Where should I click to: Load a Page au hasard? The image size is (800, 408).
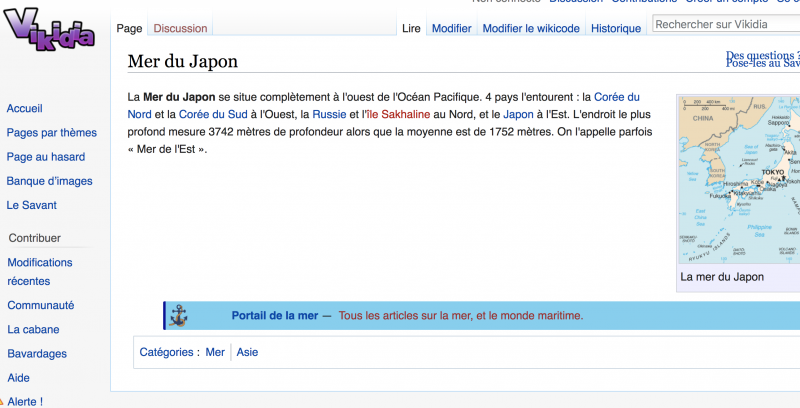pos(45,157)
